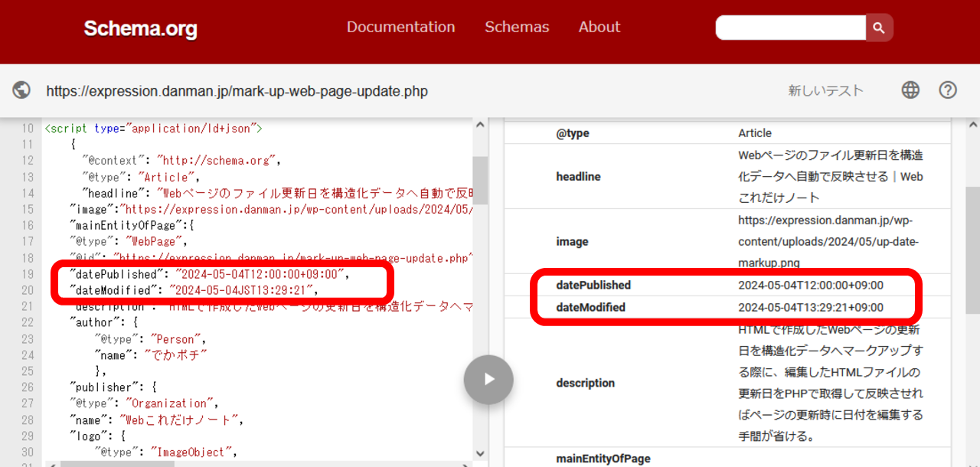The width and height of the screenshot is (980, 467).
Task: Click the datePublished label in results
Action: click(593, 285)
